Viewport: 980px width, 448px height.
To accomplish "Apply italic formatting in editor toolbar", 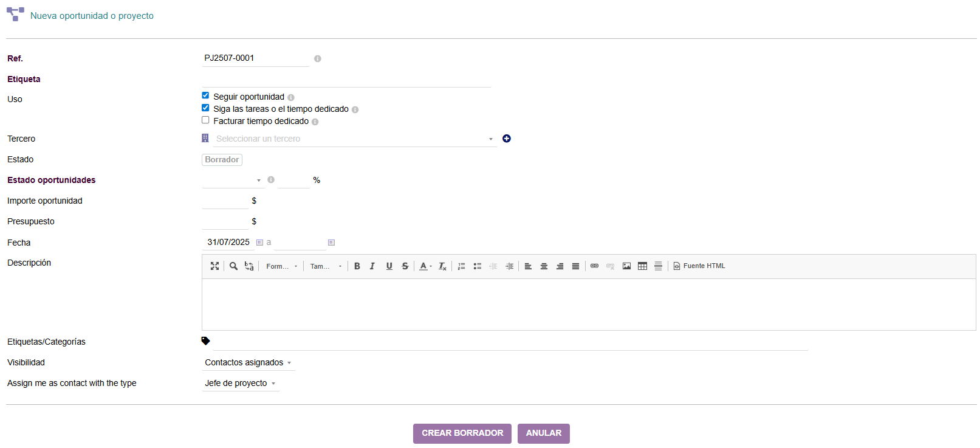I will click(372, 266).
